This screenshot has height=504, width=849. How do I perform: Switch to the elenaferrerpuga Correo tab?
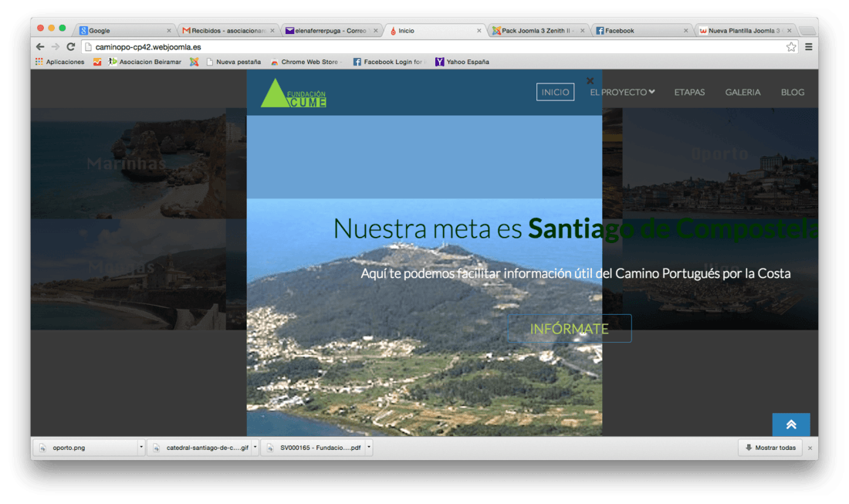click(x=331, y=31)
